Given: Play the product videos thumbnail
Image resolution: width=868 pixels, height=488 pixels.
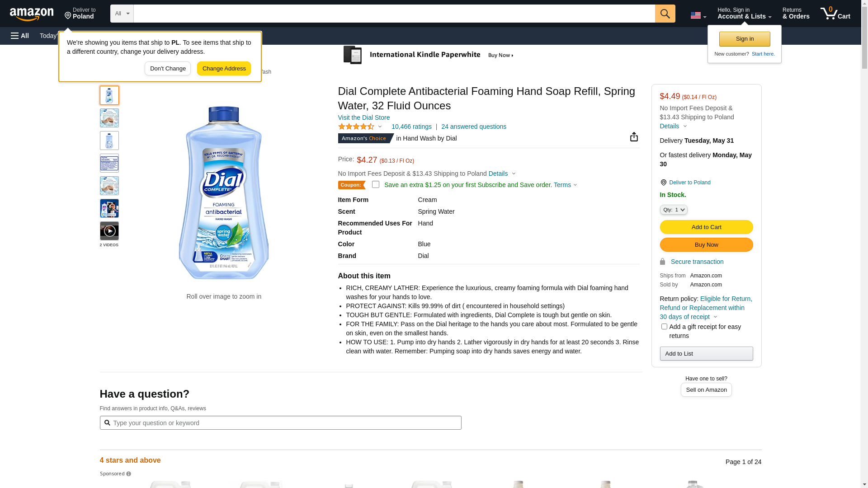Looking at the screenshot, I should coord(109,231).
